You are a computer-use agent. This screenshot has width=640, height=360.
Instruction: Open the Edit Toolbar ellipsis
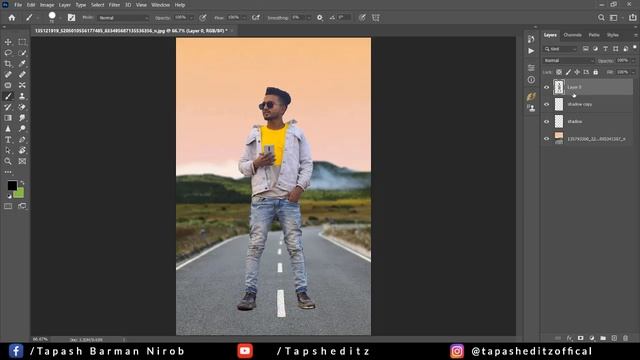tap(8, 172)
